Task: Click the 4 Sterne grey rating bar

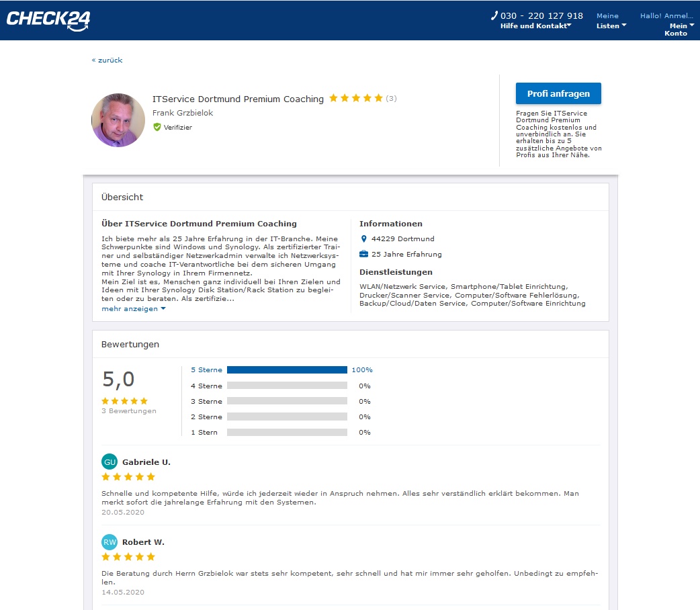Action: [x=287, y=386]
